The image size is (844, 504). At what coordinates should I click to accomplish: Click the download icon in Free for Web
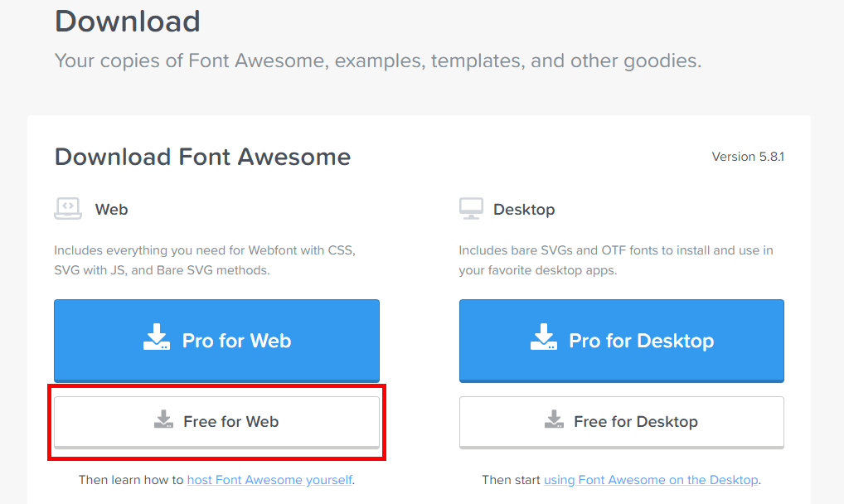(163, 420)
